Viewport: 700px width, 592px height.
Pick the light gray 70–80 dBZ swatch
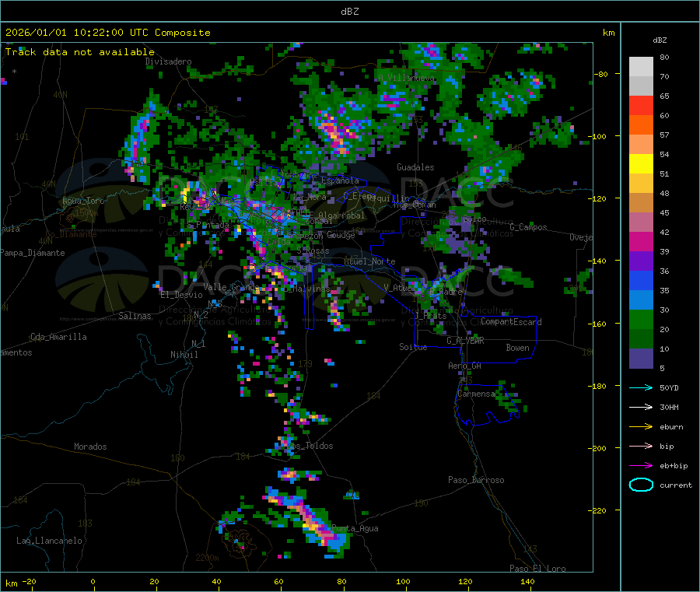pos(641,67)
